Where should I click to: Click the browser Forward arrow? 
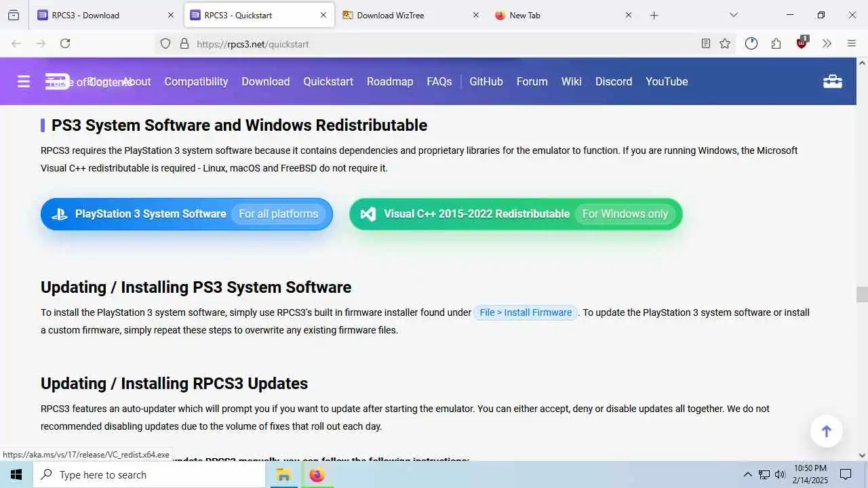tap(41, 43)
